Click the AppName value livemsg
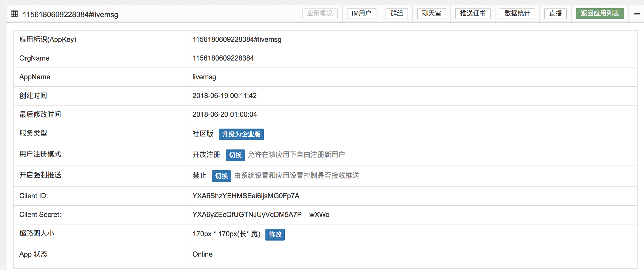Screen dimensions: 644x270 (204, 77)
